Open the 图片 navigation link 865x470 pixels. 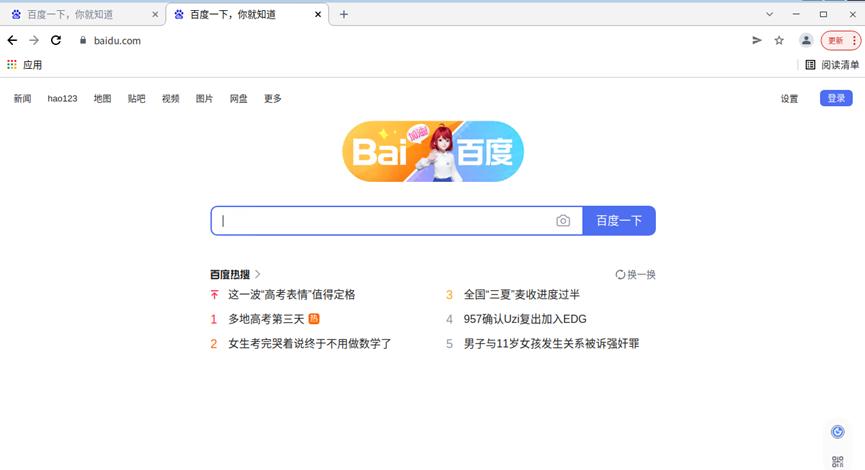(x=204, y=98)
